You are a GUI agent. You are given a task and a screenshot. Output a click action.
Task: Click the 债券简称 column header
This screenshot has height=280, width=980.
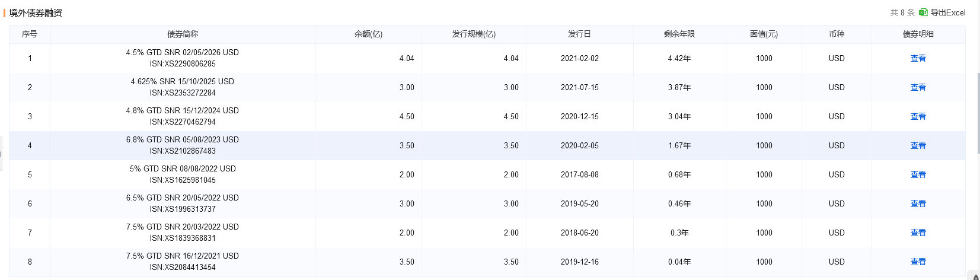pyautogui.click(x=183, y=34)
